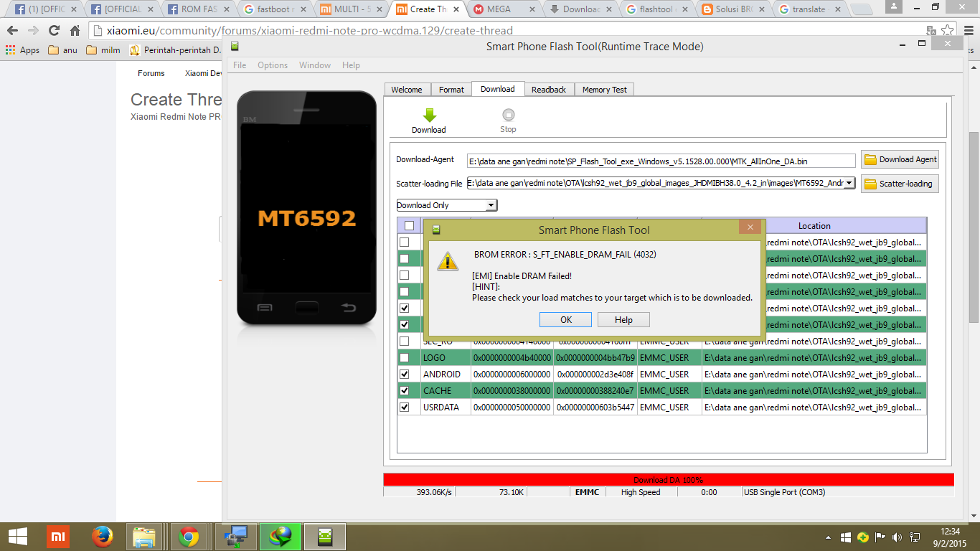Click the Download Agent folder button
This screenshot has height=551, width=980.
point(900,159)
